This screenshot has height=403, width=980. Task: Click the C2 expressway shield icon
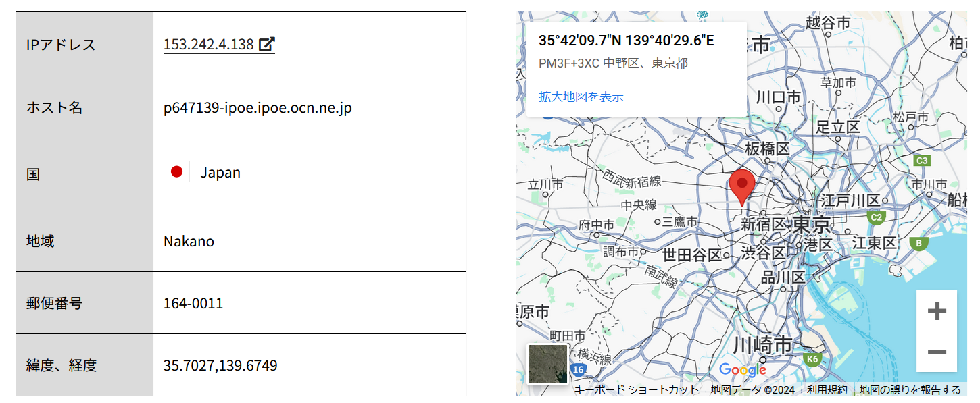coord(876,217)
